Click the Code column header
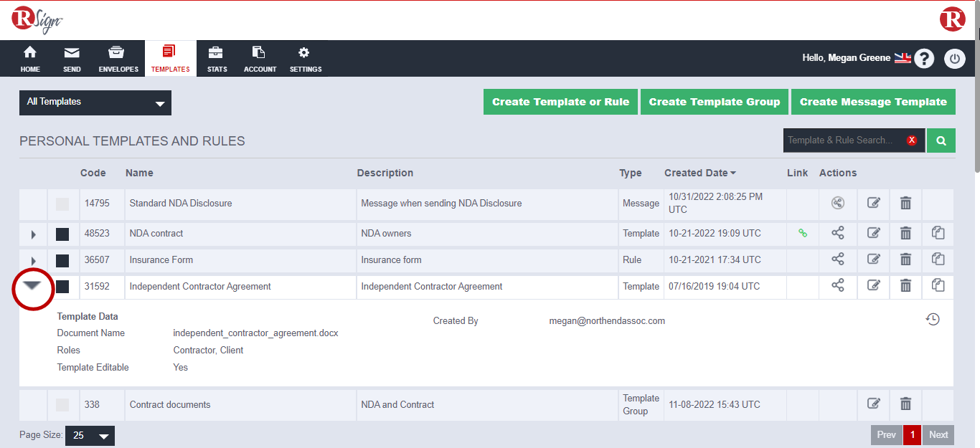980x448 pixels. pyautogui.click(x=93, y=173)
